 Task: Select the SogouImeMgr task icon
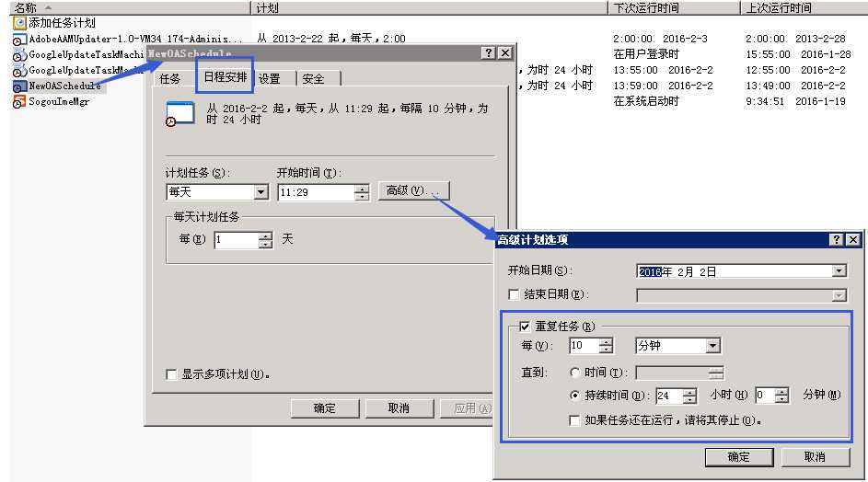click(19, 102)
